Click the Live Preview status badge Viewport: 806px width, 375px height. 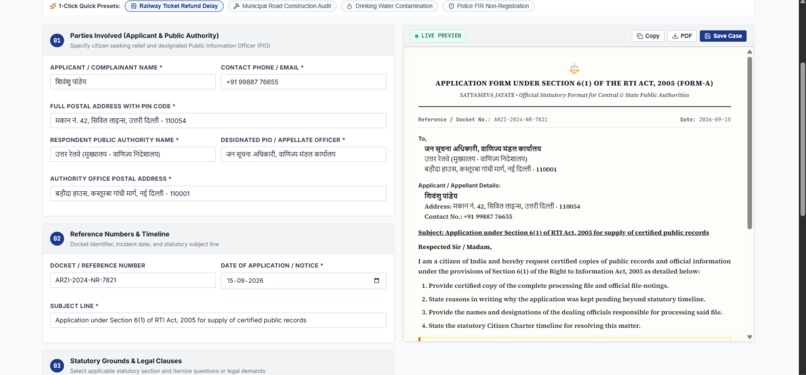click(438, 36)
